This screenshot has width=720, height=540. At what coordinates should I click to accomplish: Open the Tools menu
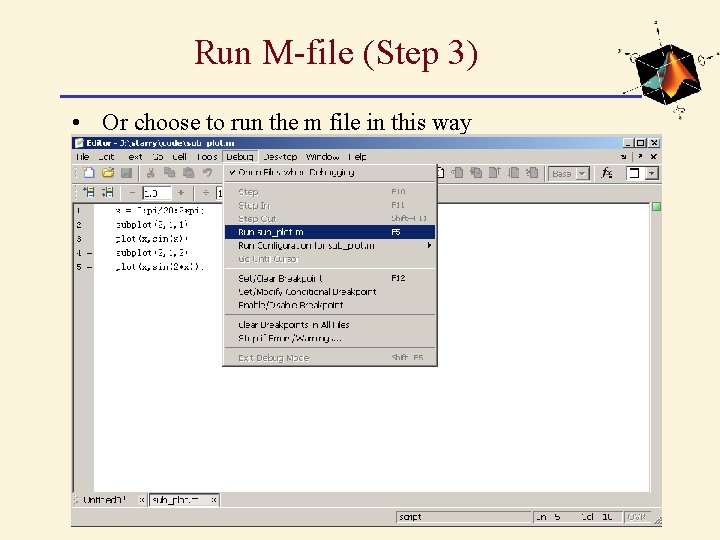point(207,157)
